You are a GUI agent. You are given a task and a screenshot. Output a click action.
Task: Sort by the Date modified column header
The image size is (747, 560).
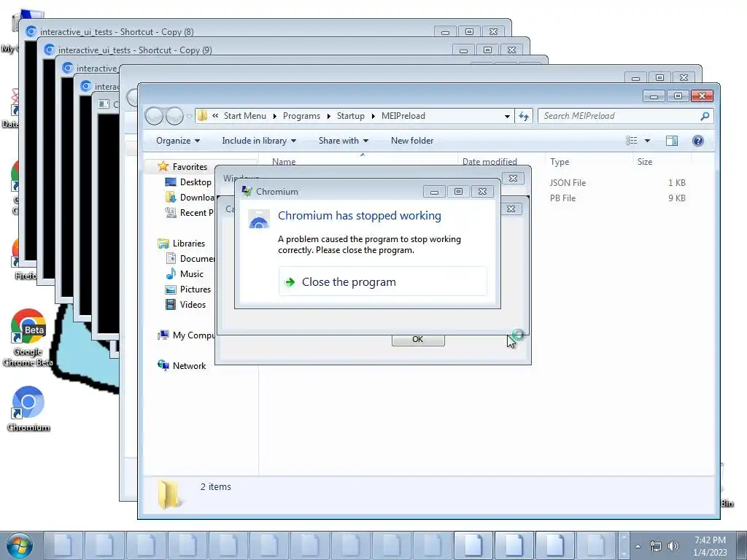click(489, 161)
